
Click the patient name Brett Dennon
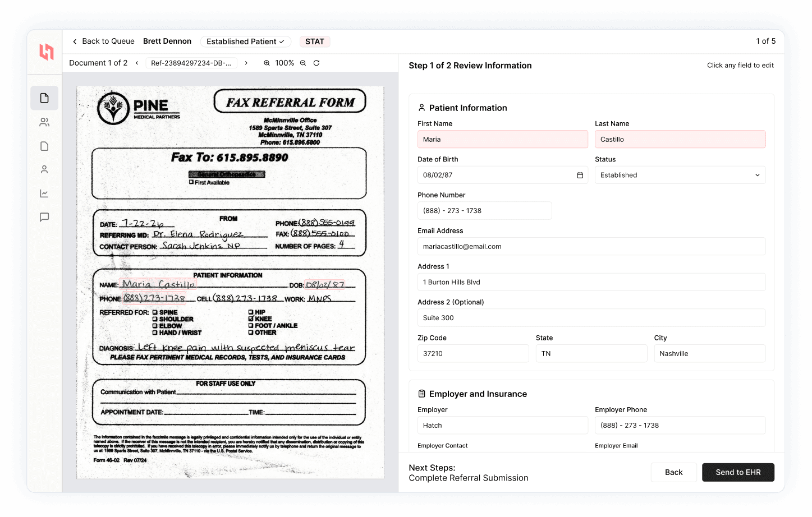click(x=167, y=41)
